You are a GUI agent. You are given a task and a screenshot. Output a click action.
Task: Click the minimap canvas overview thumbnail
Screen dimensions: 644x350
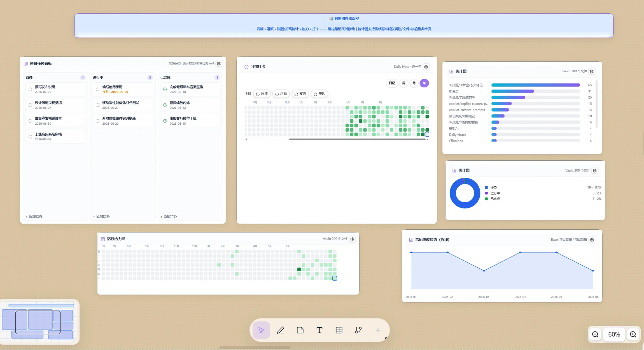coord(40,322)
